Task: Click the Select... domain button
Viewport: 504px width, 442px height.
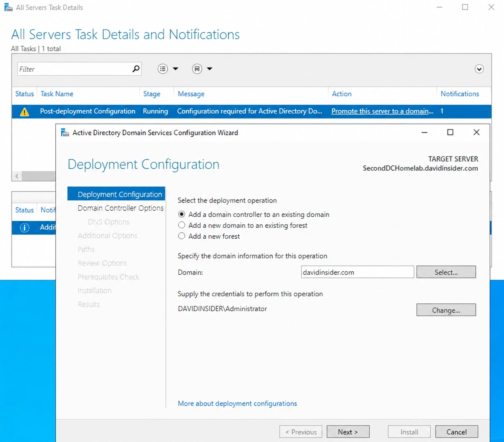Action: [x=446, y=272]
